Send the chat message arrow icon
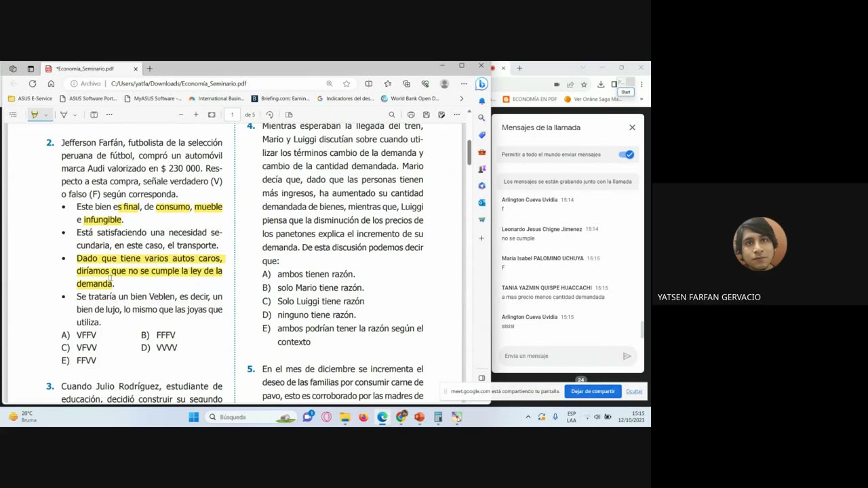This screenshot has height=488, width=868. tap(627, 356)
